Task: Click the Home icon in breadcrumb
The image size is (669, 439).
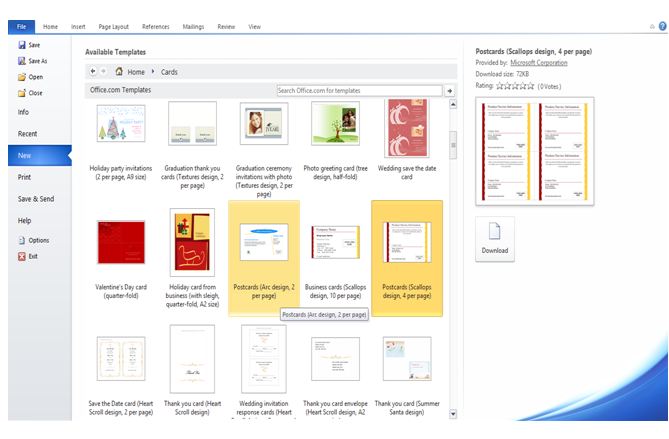Action: click(x=120, y=72)
